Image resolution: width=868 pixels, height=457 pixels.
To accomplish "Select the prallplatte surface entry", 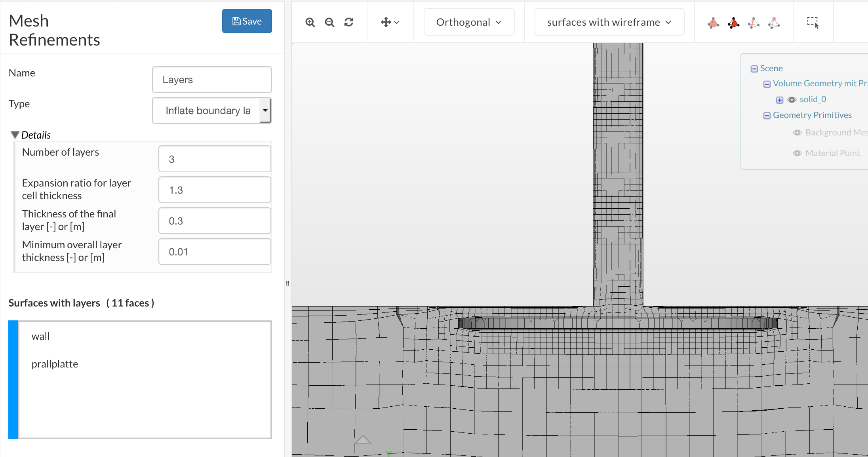I will 55,364.
